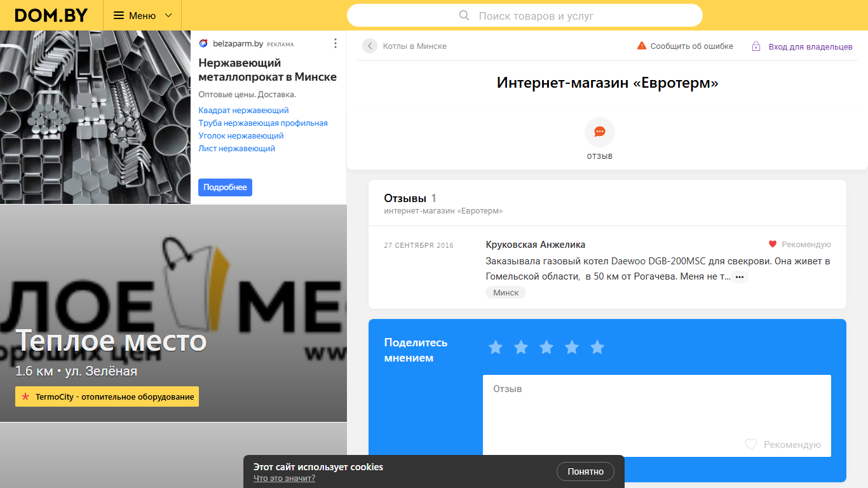
Task: Click the интернет-магазин «Евротерм» subtitle under Отзывы
Action: [x=444, y=211]
